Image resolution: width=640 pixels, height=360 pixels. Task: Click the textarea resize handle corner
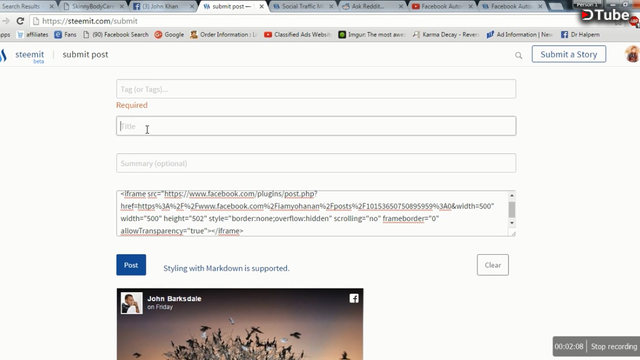pyautogui.click(x=513, y=233)
